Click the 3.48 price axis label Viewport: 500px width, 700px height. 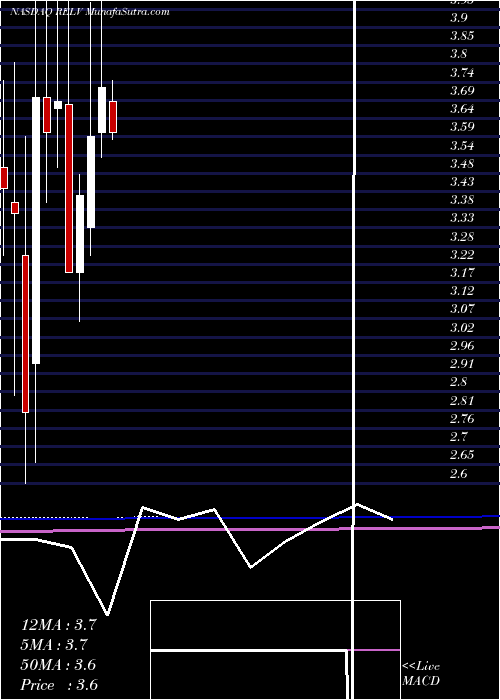[x=462, y=163]
